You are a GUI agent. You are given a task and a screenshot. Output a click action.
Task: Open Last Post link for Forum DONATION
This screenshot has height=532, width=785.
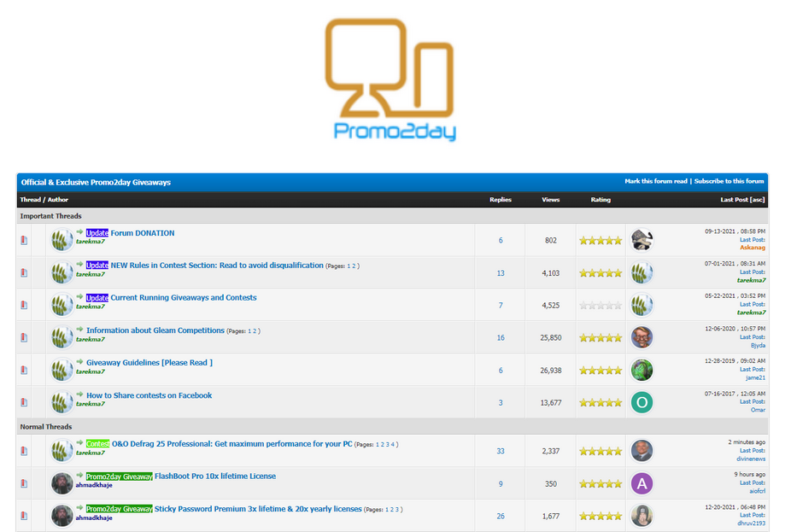[752, 240]
